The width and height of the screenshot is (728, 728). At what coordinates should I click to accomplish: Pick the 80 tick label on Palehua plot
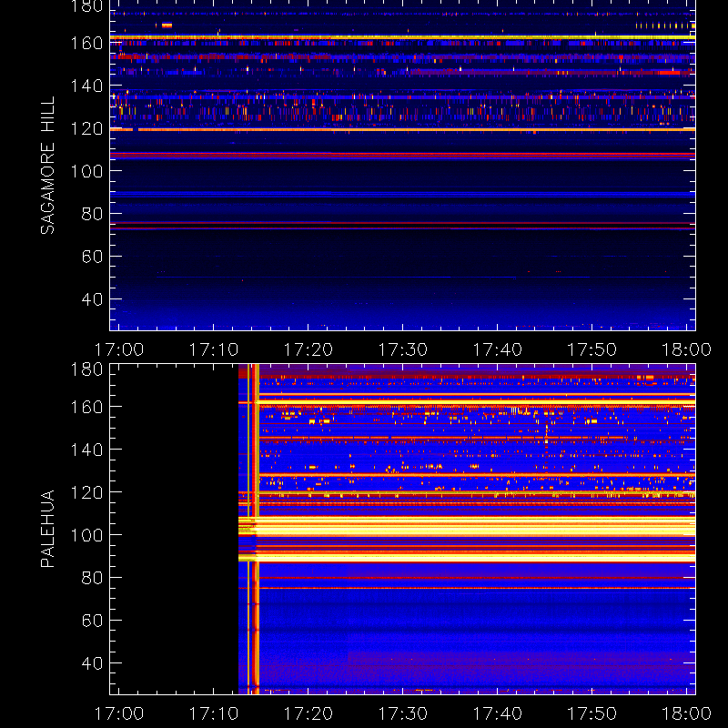pos(92,578)
